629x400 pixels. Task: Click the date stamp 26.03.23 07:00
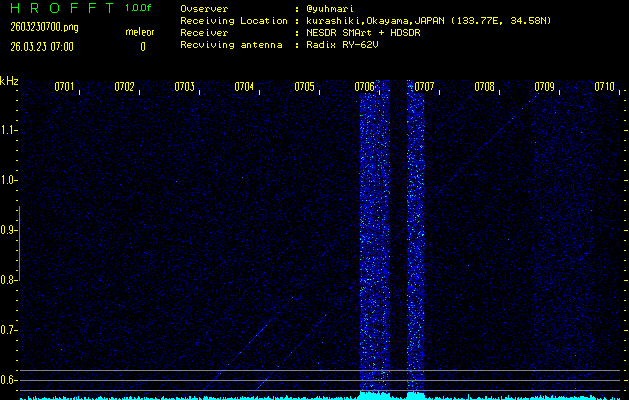[42, 47]
